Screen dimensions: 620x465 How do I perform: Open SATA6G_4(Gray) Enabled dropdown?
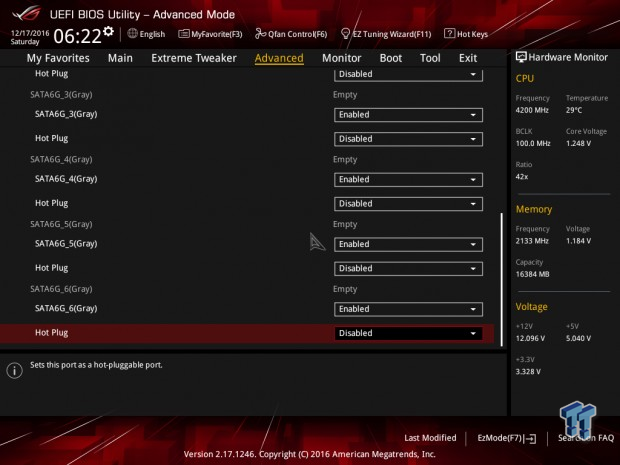[408, 180]
